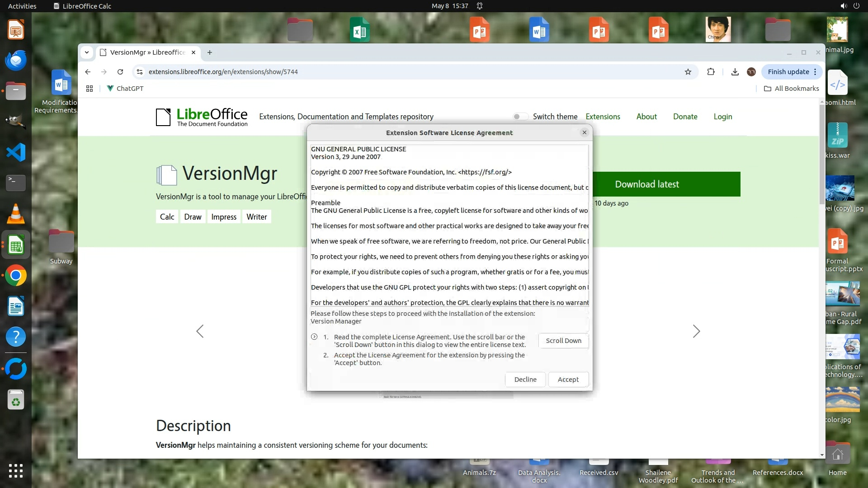Screen dimensions: 868x488
Task: Click the URL address bar field
Action: pos(407,72)
